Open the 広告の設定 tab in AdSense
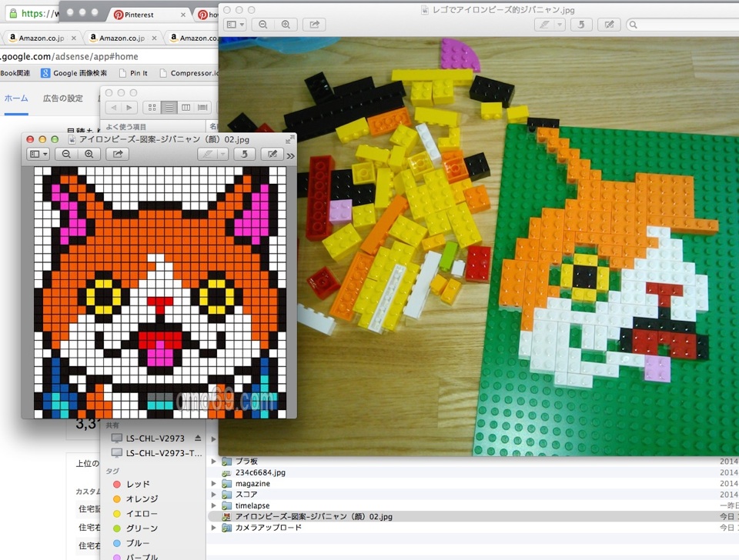The image size is (739, 560). pyautogui.click(x=62, y=98)
